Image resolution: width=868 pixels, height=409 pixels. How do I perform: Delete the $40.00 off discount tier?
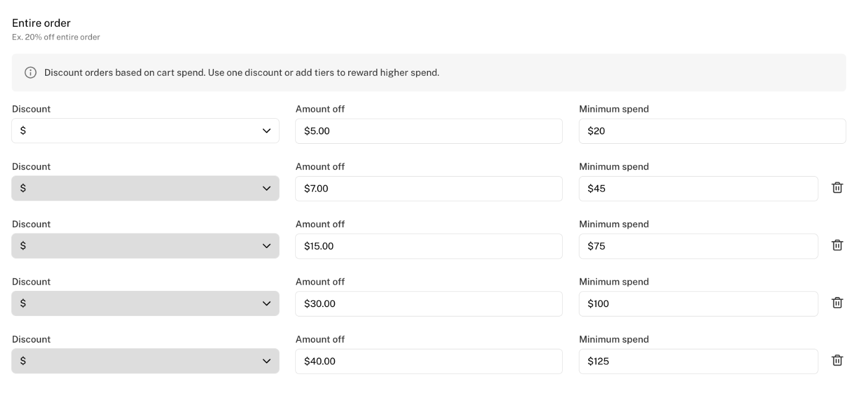point(837,361)
